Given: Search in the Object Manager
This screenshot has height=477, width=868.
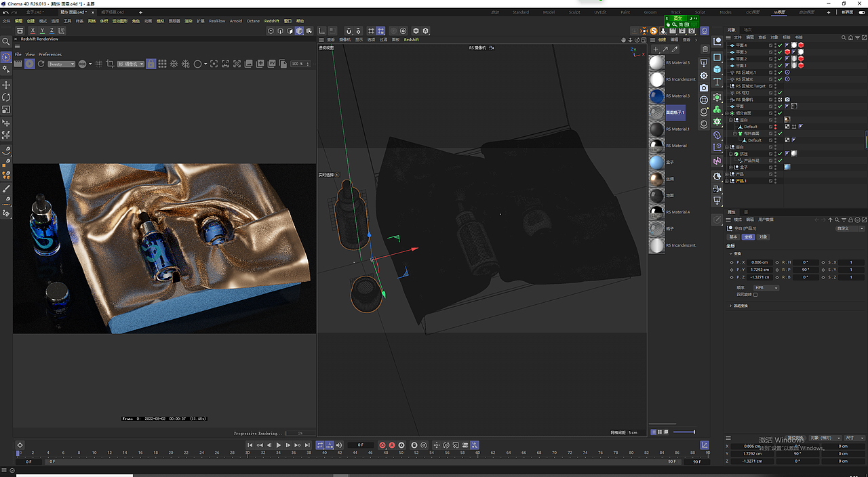Looking at the screenshot, I should coord(843,37).
